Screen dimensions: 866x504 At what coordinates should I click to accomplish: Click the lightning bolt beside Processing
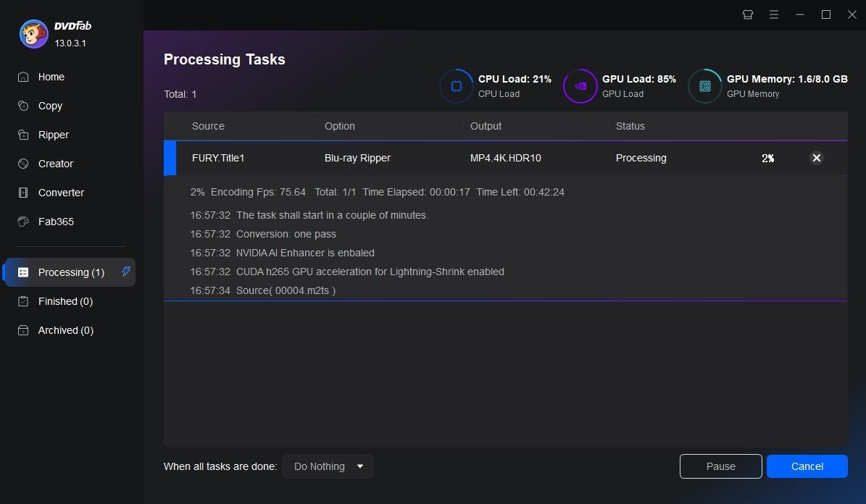click(x=126, y=271)
